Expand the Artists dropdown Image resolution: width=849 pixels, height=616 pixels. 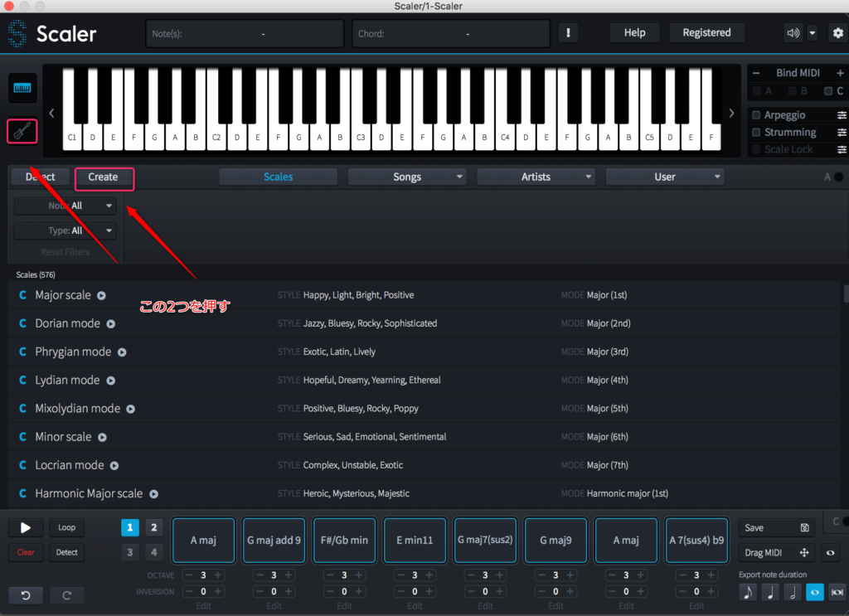click(x=536, y=177)
